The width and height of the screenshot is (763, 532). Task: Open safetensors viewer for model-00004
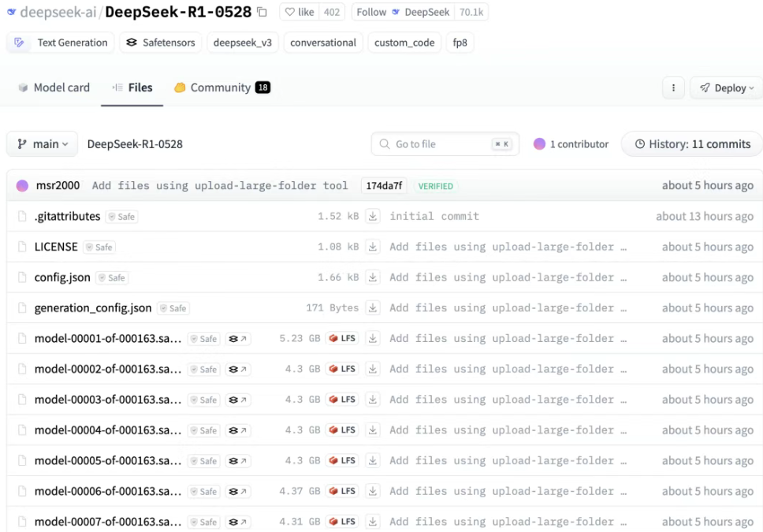click(x=238, y=431)
